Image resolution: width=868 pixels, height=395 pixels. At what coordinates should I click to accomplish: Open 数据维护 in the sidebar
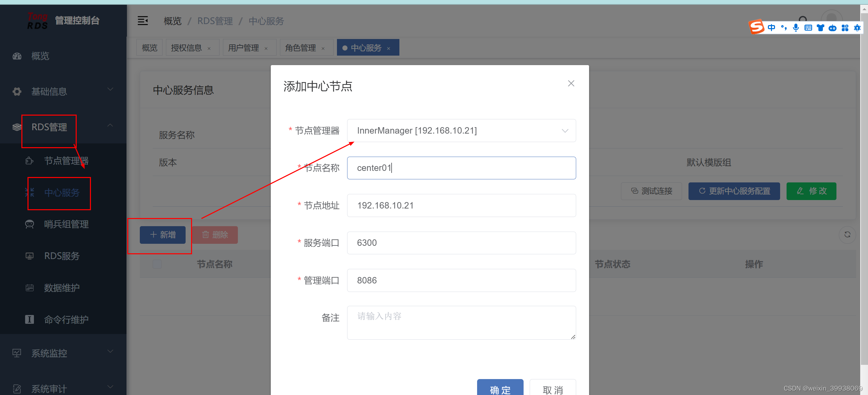click(x=62, y=288)
